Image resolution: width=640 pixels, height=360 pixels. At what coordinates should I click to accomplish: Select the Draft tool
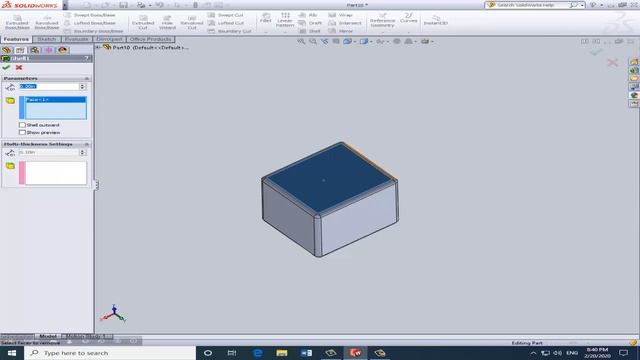tap(311, 23)
